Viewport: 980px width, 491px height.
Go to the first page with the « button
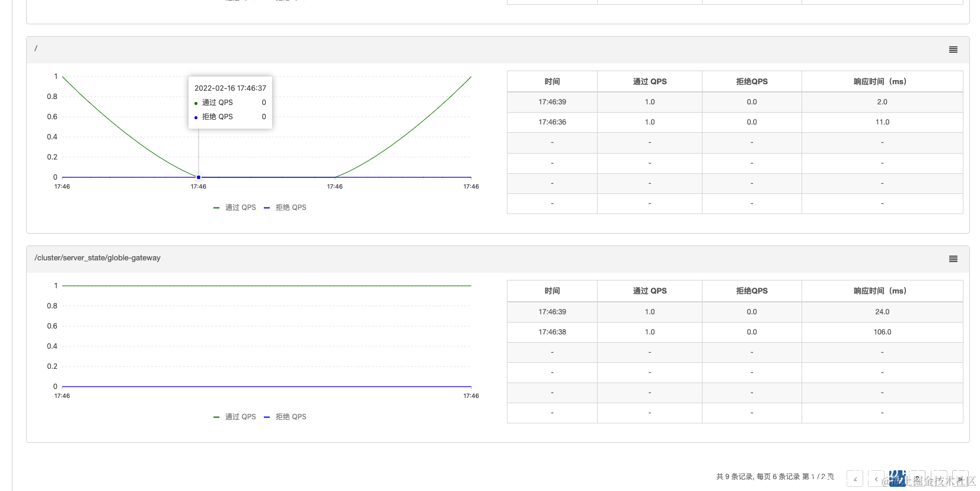[855, 479]
